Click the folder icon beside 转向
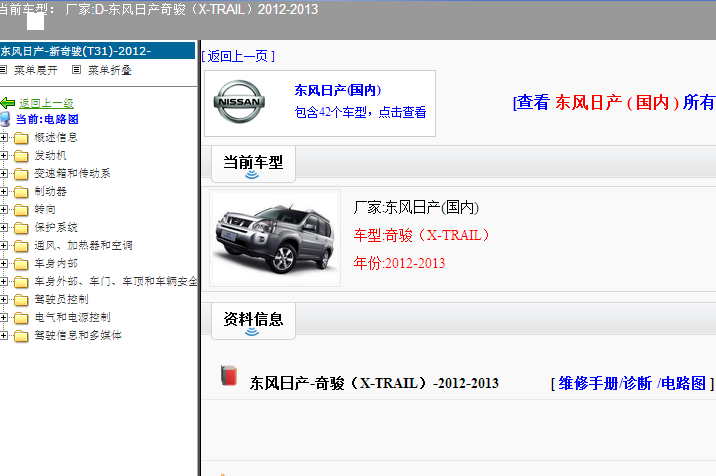The width and height of the screenshot is (716, 476). coord(21,210)
